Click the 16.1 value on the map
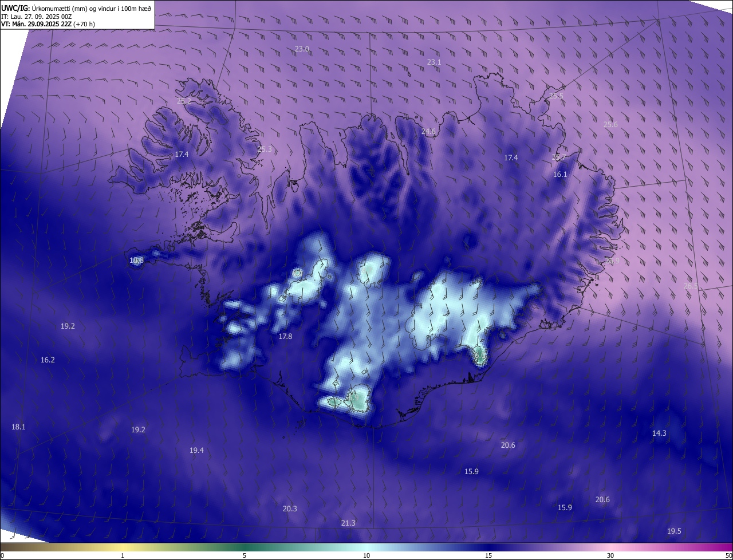Image resolution: width=733 pixels, height=560 pixels. pos(560,175)
